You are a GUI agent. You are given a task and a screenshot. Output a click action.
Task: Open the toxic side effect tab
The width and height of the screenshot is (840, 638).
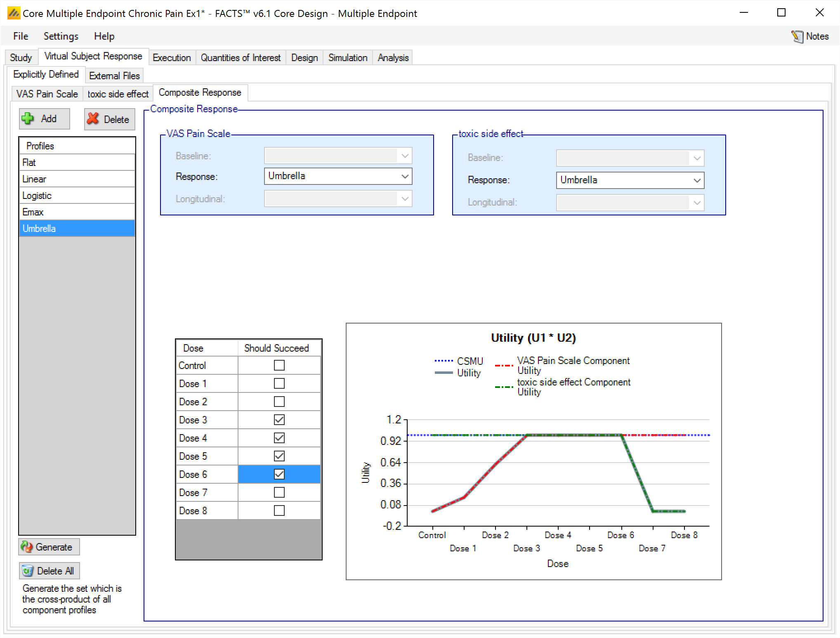pos(118,94)
